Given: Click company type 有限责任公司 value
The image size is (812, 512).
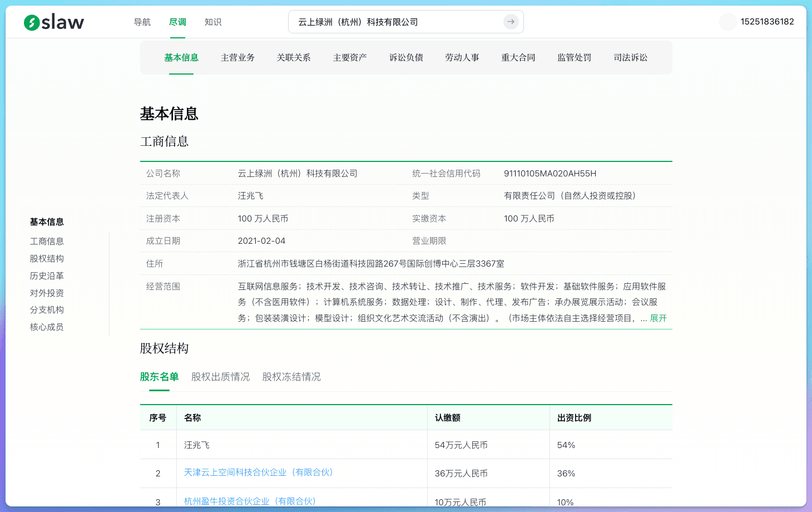Looking at the screenshot, I should (570, 196).
